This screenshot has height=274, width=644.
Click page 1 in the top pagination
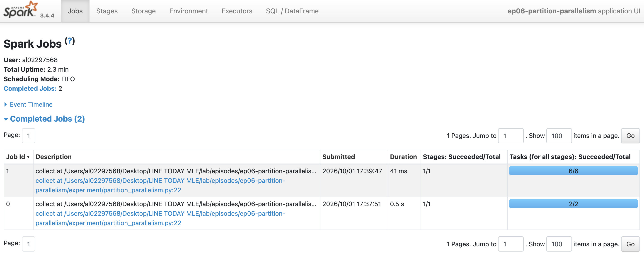click(29, 136)
